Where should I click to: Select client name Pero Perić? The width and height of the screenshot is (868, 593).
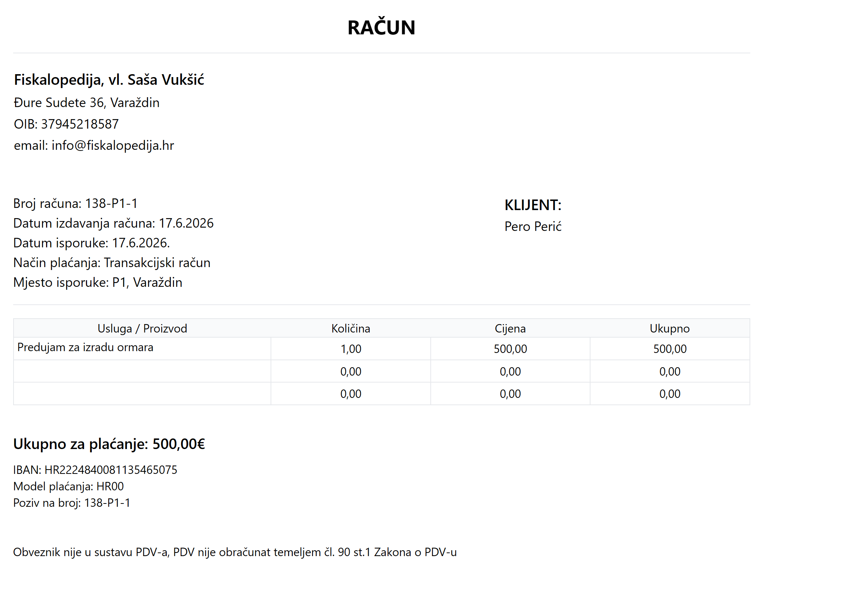point(533,227)
